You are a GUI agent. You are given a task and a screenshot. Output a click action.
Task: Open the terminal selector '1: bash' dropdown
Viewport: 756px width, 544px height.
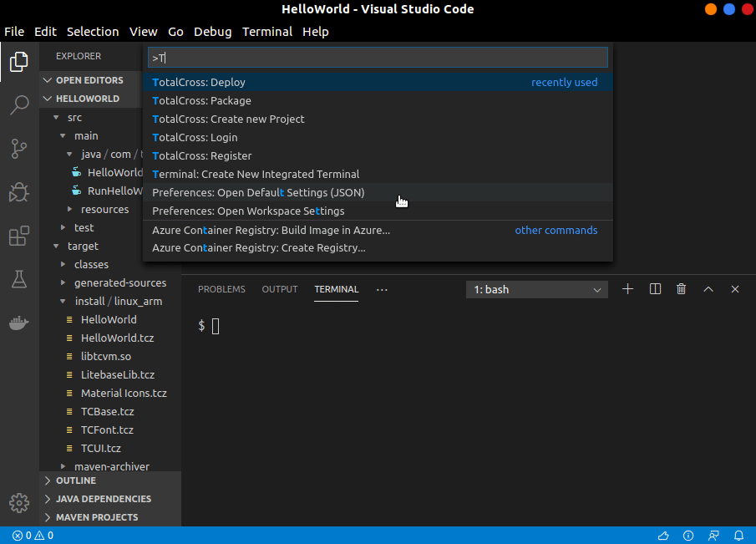(536, 289)
